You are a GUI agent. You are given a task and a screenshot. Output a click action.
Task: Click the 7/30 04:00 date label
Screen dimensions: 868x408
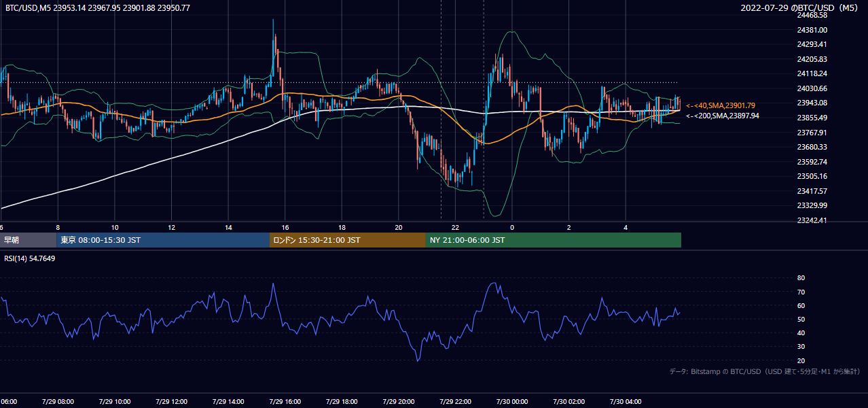click(626, 402)
